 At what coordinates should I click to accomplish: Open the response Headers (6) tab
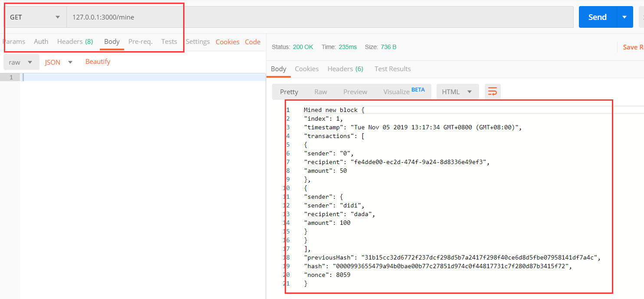tap(345, 69)
